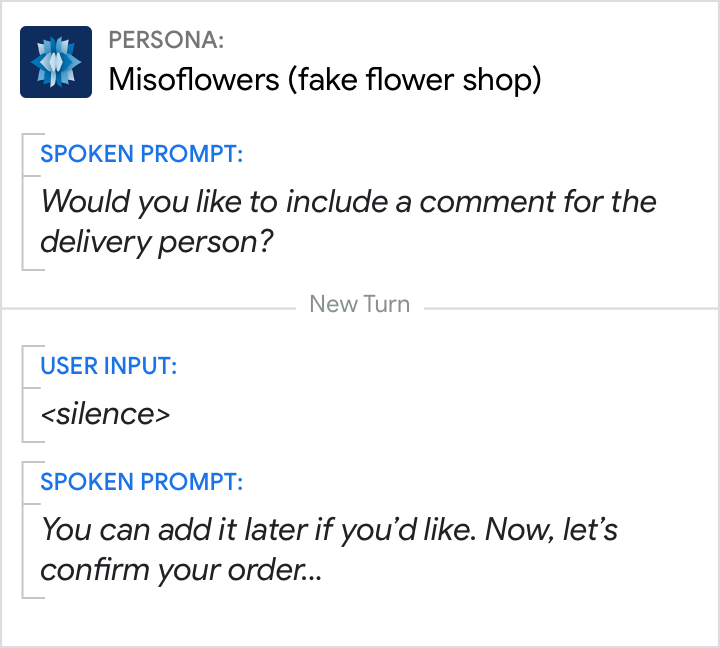Viewport: 720px width, 648px height.
Task: Select the first SPOKEN PROMPT heading
Action: point(141,155)
